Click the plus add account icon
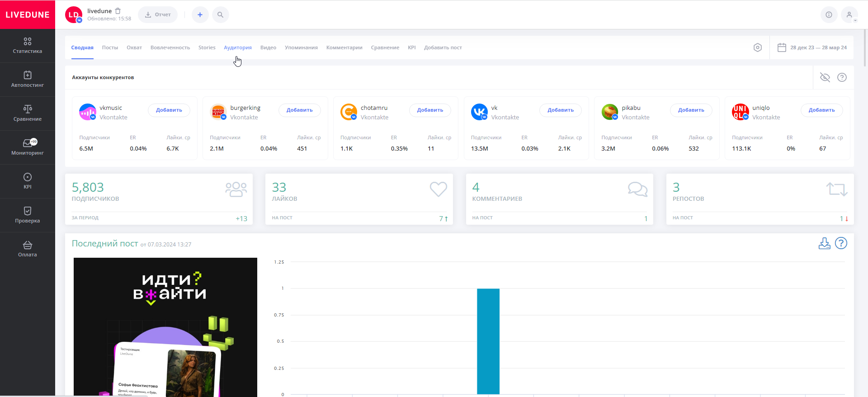The image size is (868, 397). pos(200,15)
